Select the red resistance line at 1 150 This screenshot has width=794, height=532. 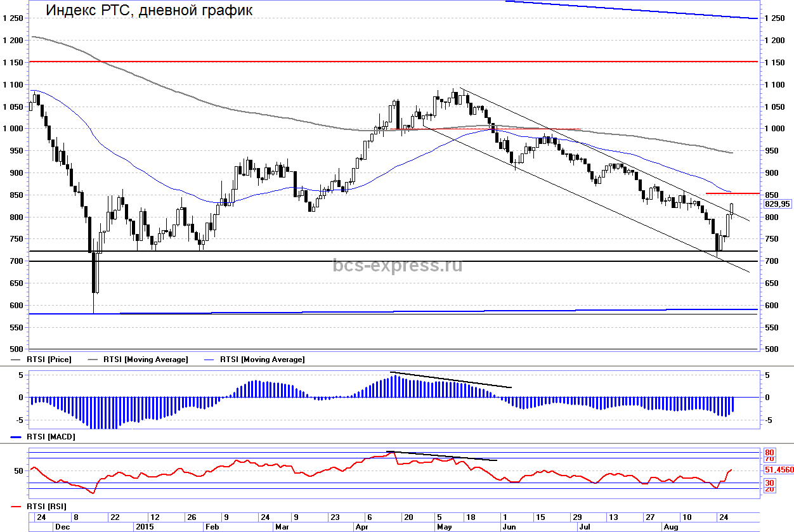381,62
